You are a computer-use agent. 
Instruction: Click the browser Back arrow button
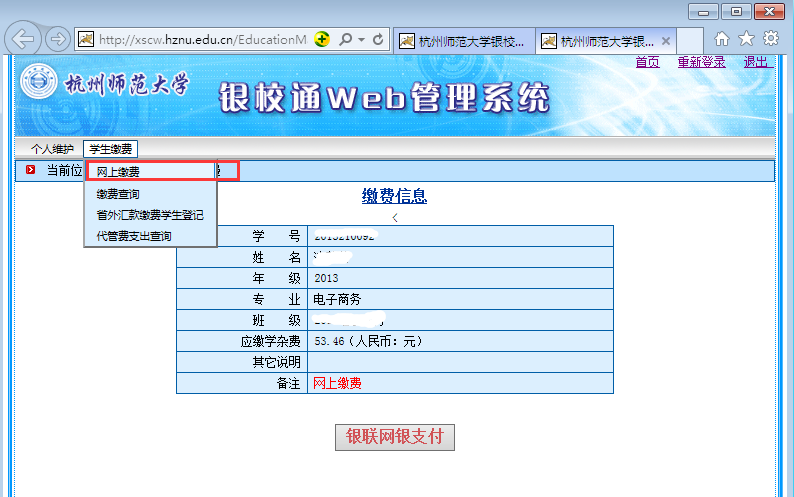[24, 40]
